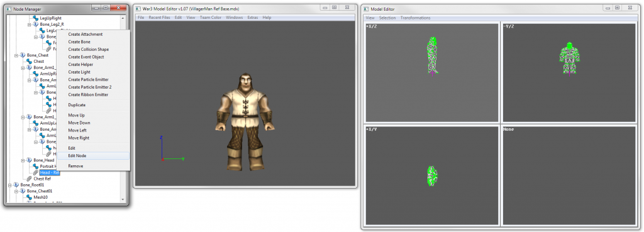Click the mesh icon beside Portrait H node

pos(35,167)
